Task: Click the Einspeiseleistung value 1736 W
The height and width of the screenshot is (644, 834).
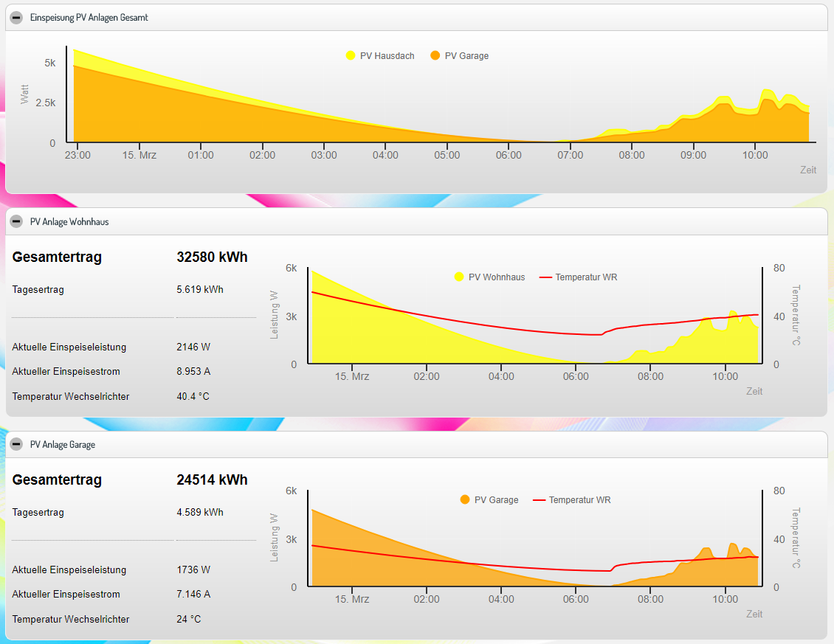Action: [x=193, y=569]
